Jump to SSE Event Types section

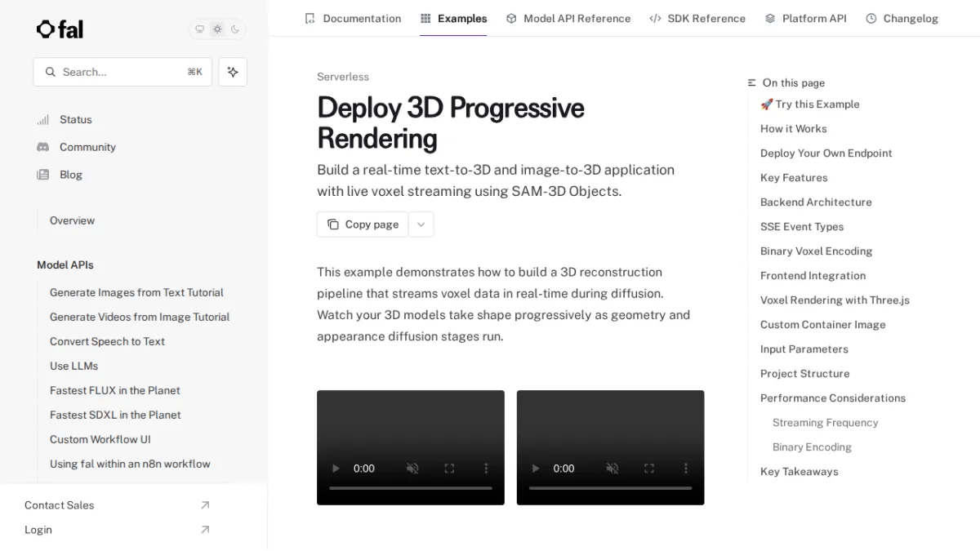802,227
